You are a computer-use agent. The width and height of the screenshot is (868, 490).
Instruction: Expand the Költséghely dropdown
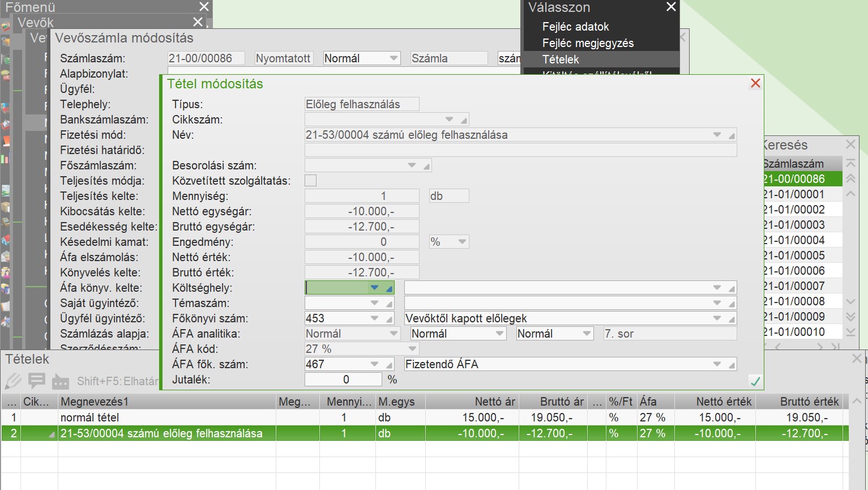[x=374, y=288]
